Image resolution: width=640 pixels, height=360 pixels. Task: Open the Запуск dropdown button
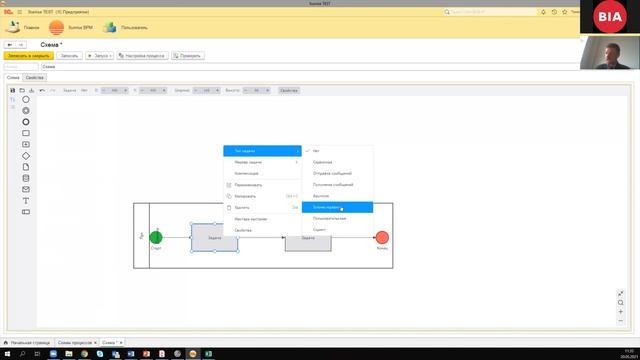click(100, 56)
